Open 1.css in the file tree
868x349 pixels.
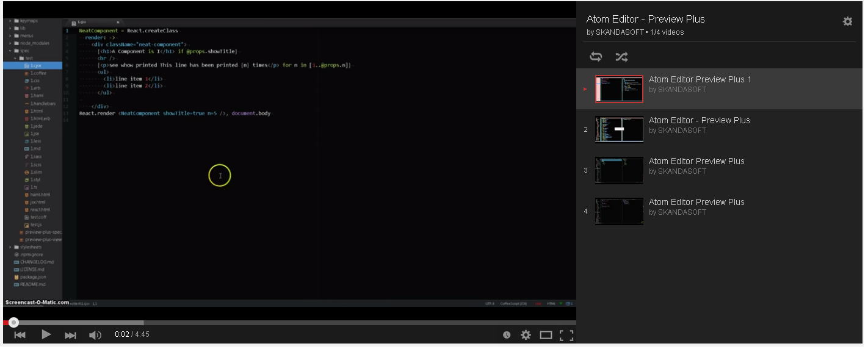[x=32, y=81]
